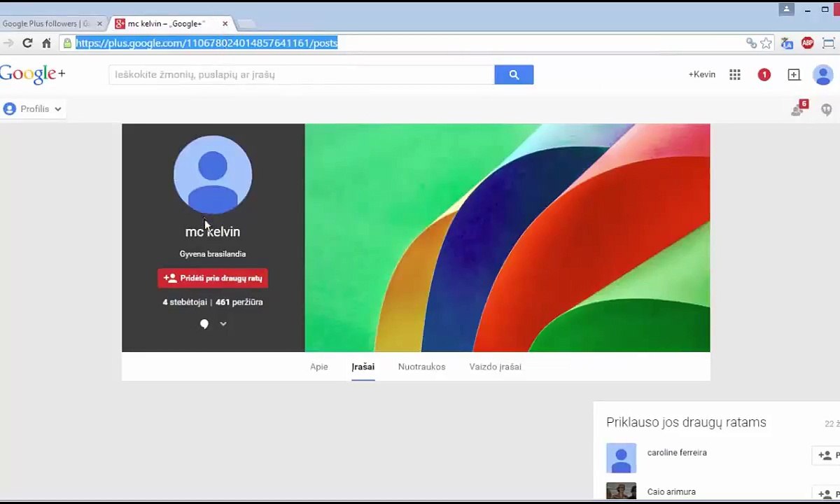Open the Google apps grid launcher
The image size is (840, 504).
[735, 74]
